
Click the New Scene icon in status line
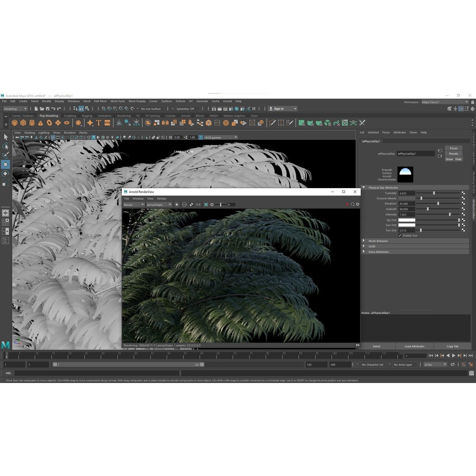[x=36, y=109]
